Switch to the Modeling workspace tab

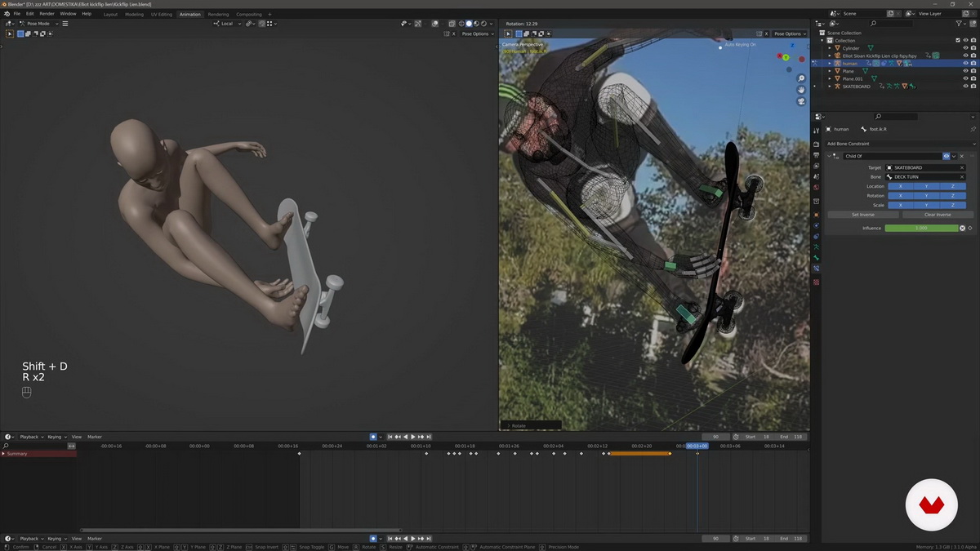[x=134, y=14]
